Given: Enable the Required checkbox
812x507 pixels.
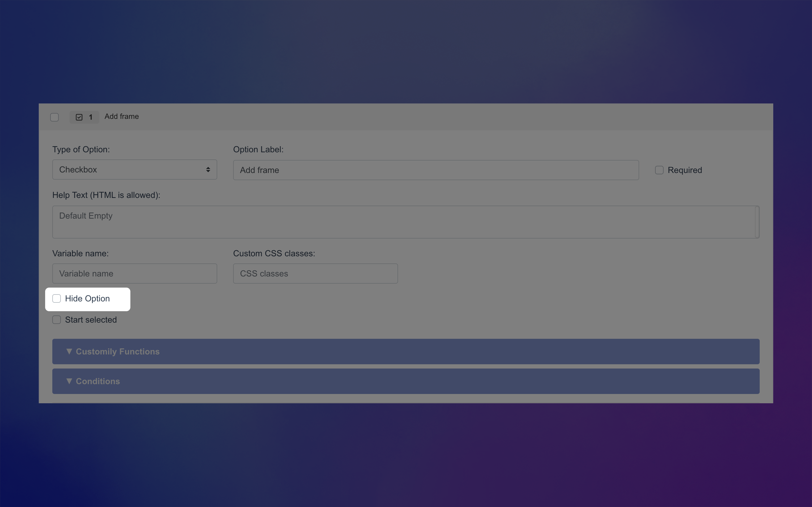Looking at the screenshot, I should click(x=659, y=170).
